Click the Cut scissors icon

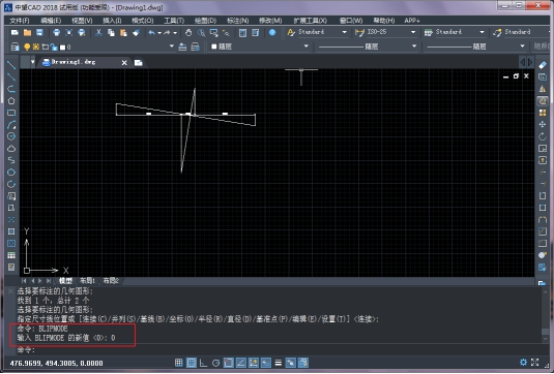pyautogui.click(x=99, y=33)
